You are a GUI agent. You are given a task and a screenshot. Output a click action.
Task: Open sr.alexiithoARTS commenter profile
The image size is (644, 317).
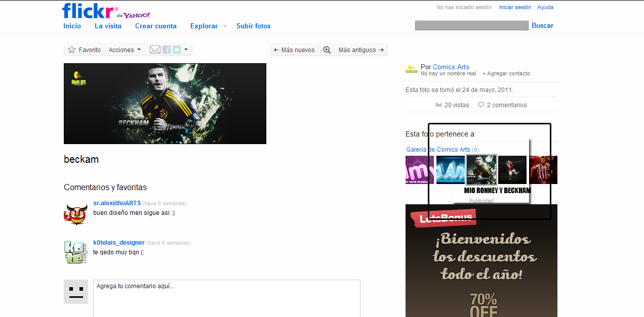[117, 203]
